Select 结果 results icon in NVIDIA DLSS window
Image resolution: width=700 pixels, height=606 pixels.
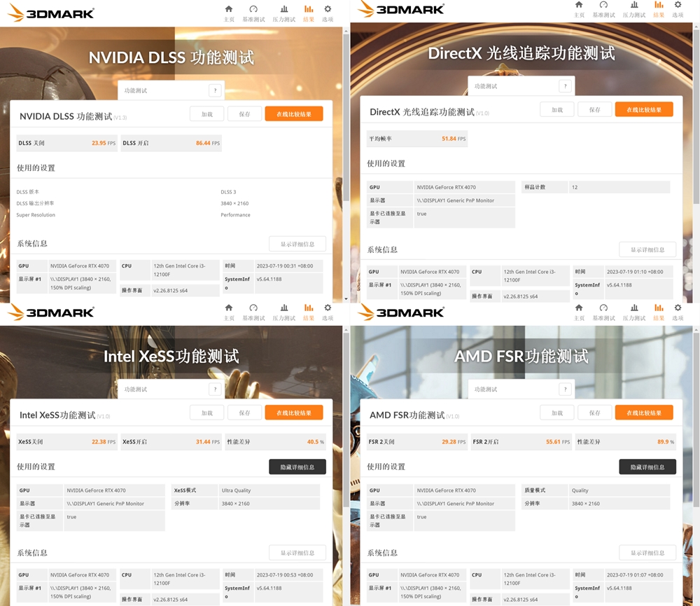click(309, 9)
